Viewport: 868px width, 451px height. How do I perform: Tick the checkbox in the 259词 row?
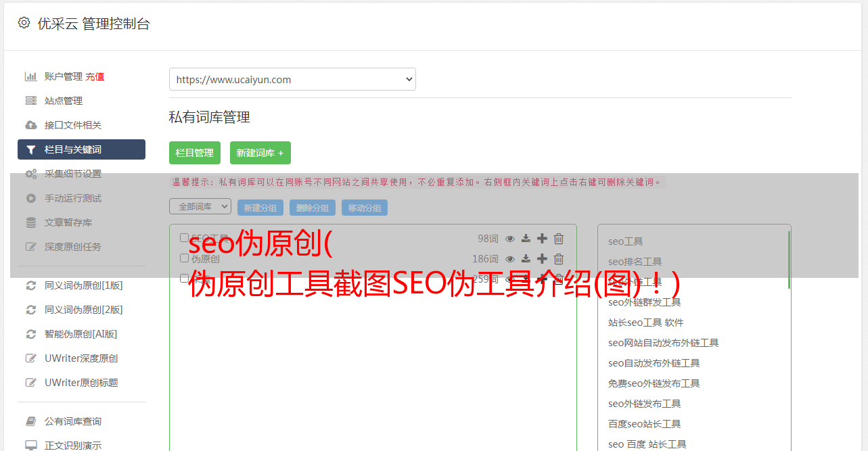184,278
